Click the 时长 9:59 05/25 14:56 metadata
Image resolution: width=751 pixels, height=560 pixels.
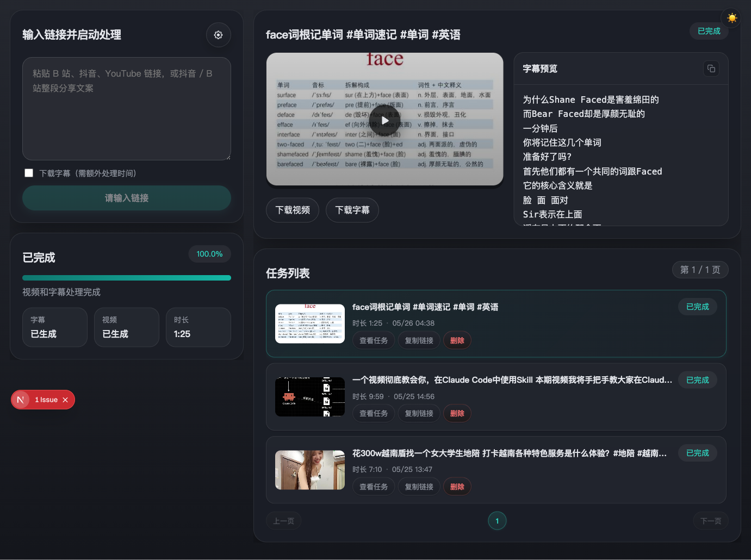click(x=393, y=396)
